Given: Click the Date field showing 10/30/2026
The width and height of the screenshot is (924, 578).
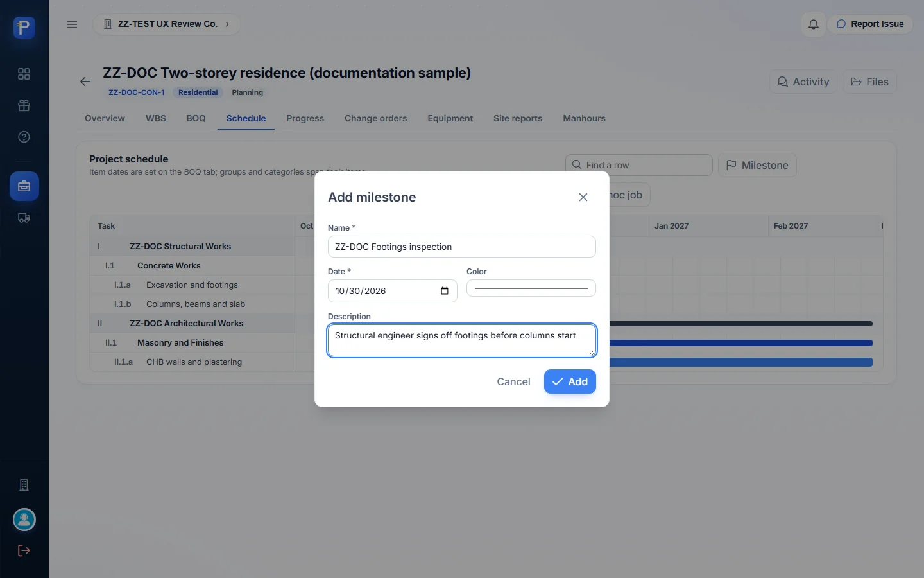Looking at the screenshot, I should click(393, 291).
